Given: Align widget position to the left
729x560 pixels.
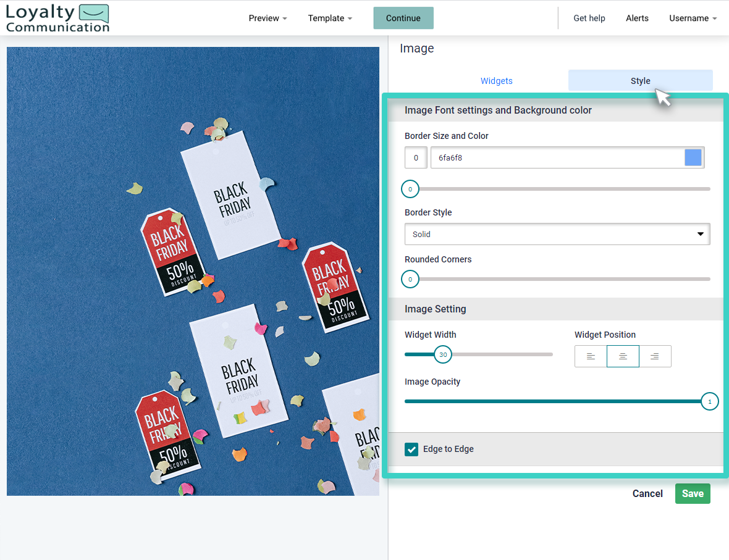Looking at the screenshot, I should [590, 356].
